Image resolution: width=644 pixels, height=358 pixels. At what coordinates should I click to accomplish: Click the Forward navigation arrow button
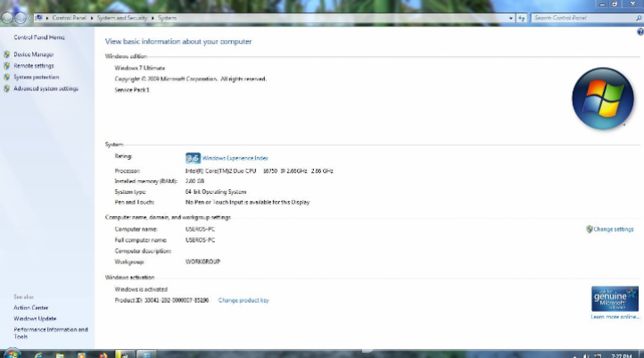21,18
